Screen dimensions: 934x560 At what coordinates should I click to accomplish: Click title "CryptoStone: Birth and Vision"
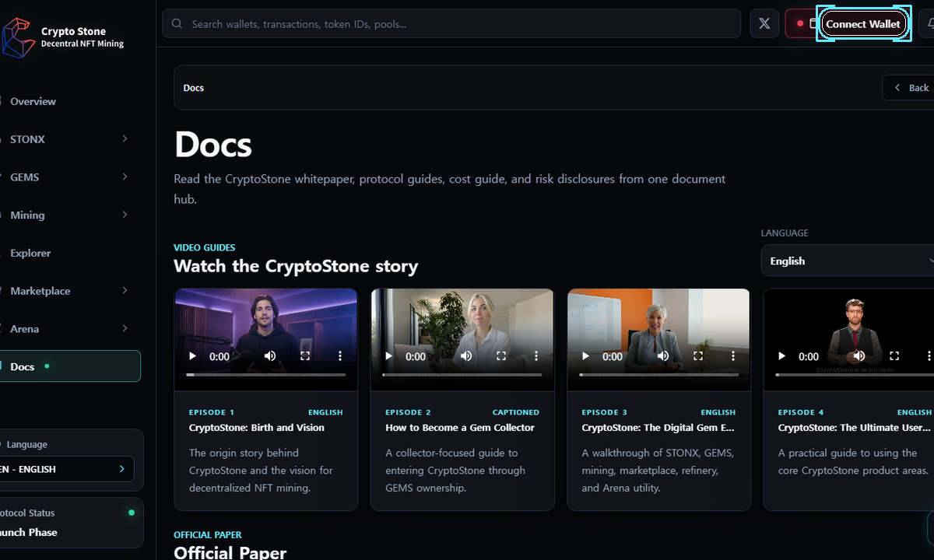(x=257, y=428)
